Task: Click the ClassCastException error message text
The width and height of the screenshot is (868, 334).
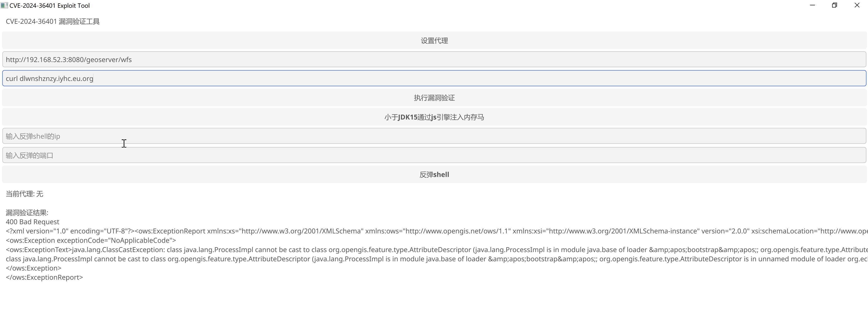Action: [236, 249]
